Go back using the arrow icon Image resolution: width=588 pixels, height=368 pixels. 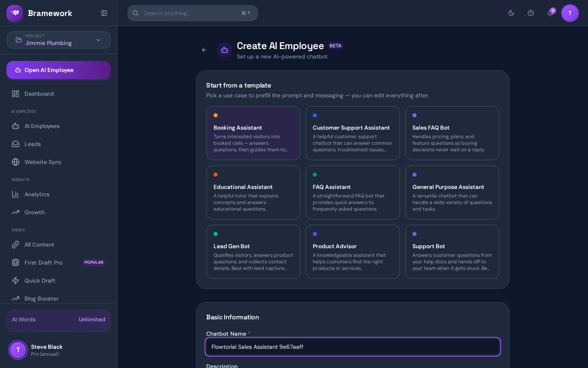(x=204, y=50)
